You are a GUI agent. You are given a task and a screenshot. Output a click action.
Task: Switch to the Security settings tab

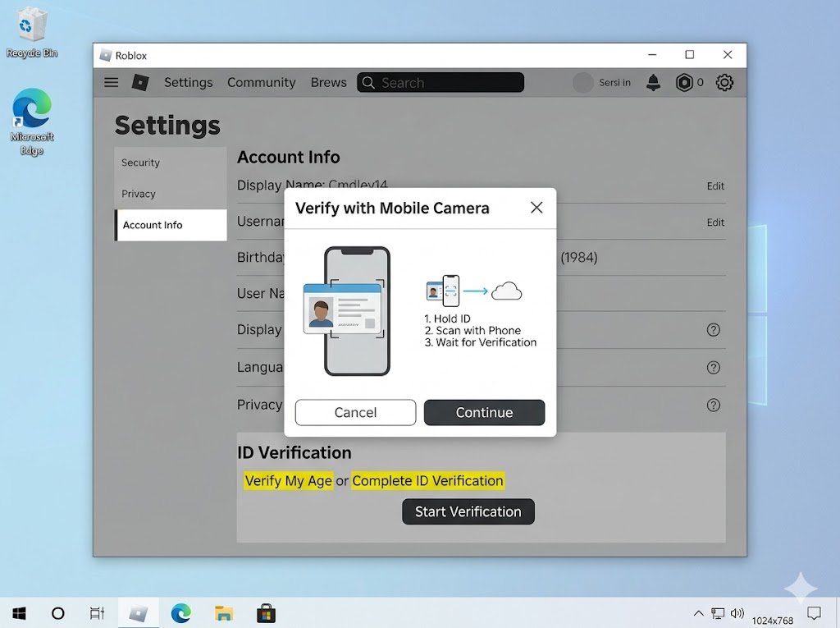pos(171,163)
